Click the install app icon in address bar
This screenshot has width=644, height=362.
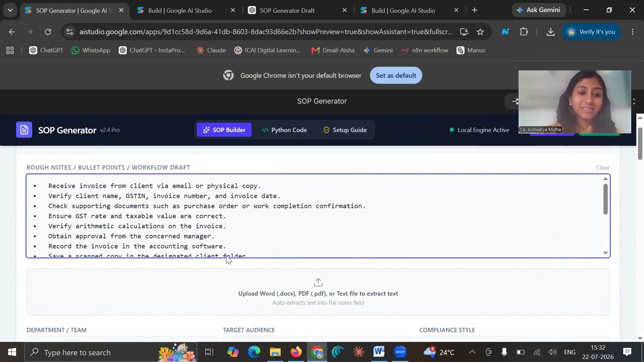click(x=464, y=32)
